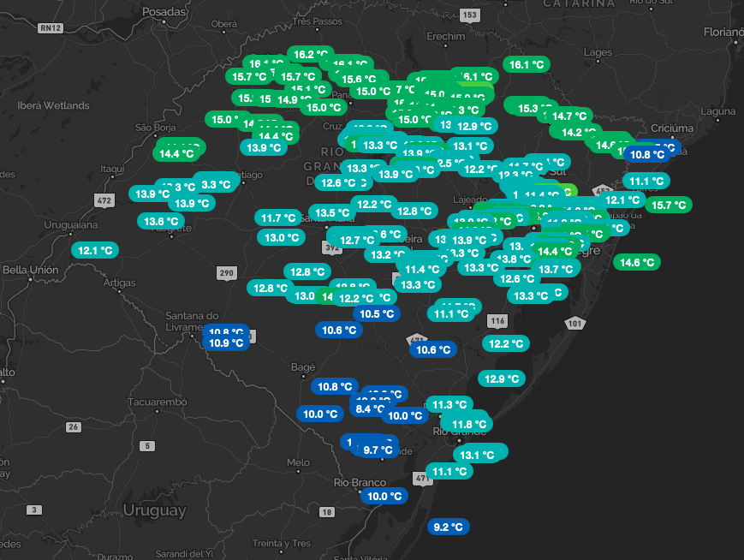Image resolution: width=744 pixels, height=560 pixels.
Task: Open the 9.2 °C temperature marker
Action: click(449, 527)
